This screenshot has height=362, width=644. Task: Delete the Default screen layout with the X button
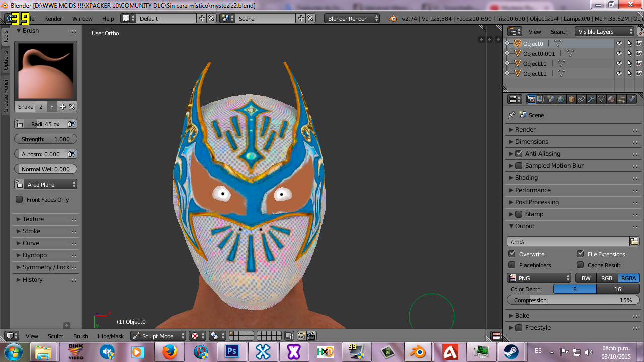[211, 18]
